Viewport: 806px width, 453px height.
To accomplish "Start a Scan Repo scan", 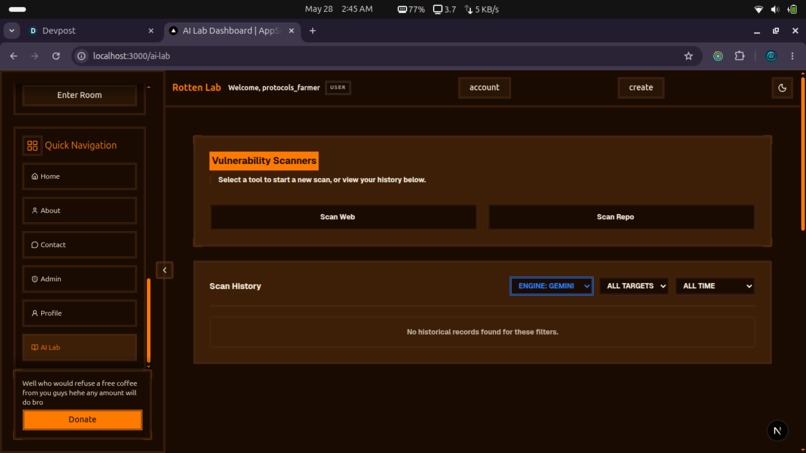I will tap(621, 217).
